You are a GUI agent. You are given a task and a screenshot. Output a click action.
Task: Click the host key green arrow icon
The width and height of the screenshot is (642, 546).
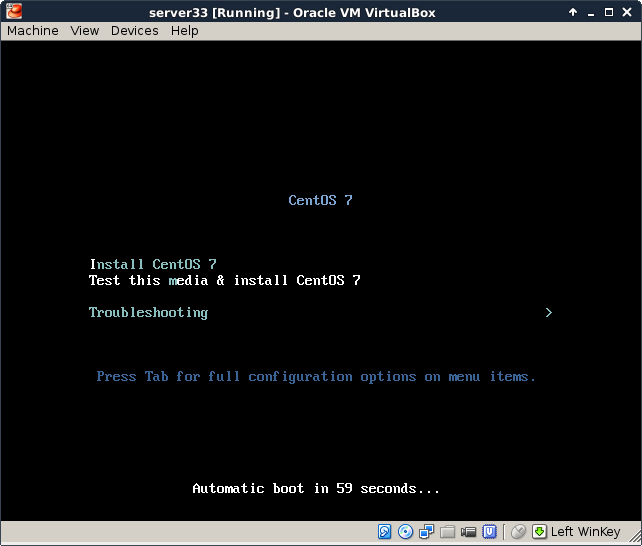539,532
